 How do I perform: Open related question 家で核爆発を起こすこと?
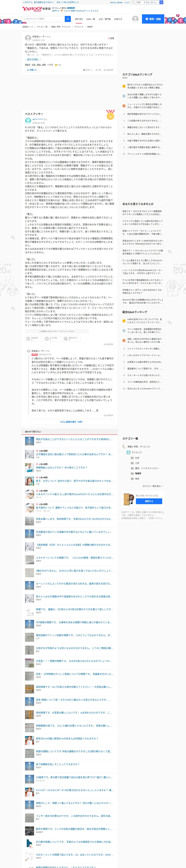(58, 765)
